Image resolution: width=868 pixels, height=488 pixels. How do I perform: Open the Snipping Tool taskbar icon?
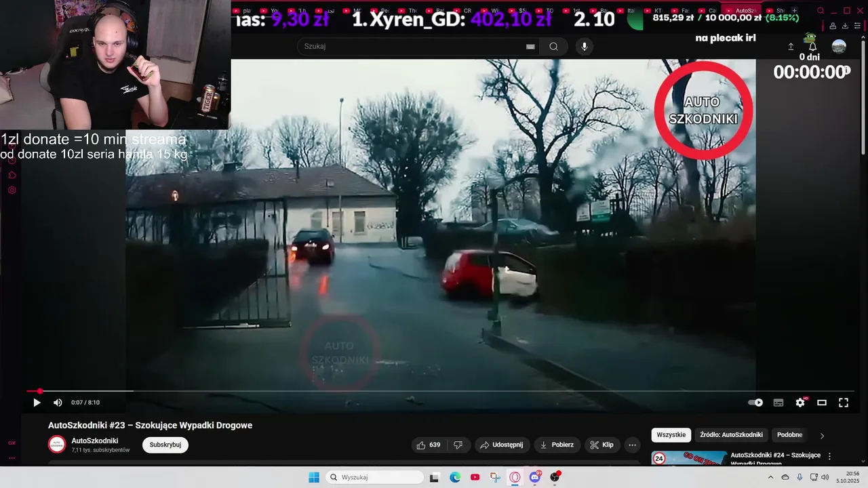click(x=495, y=477)
